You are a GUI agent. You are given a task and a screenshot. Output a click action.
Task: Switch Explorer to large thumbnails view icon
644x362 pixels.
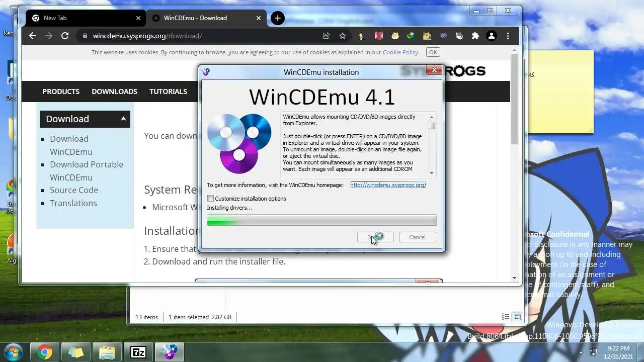517,317
